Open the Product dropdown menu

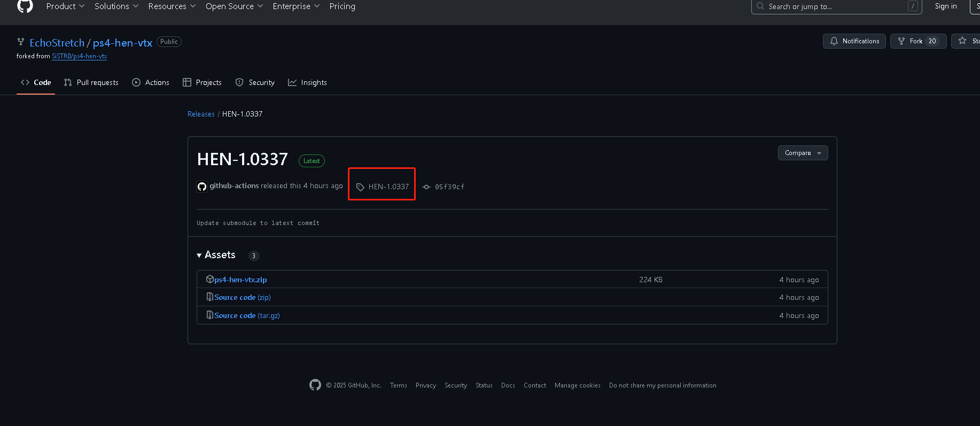tap(65, 6)
